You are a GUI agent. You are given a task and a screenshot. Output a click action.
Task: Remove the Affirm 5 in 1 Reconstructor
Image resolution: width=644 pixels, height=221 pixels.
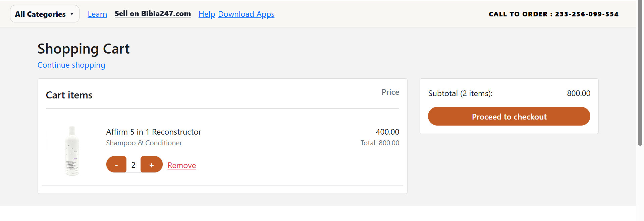(181, 165)
